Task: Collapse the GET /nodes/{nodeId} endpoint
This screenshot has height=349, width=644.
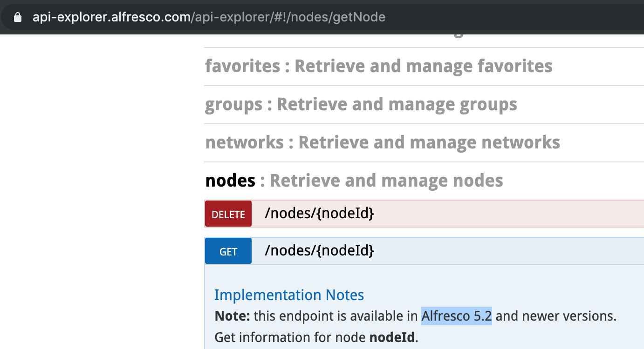Action: 318,250
